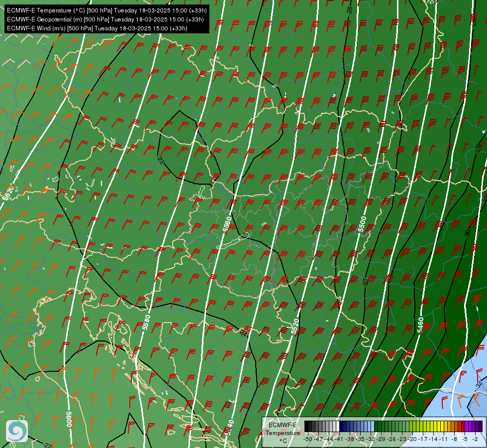Click the ECMWF-E Temperature legend title
The image size is (487, 448).
283,429
